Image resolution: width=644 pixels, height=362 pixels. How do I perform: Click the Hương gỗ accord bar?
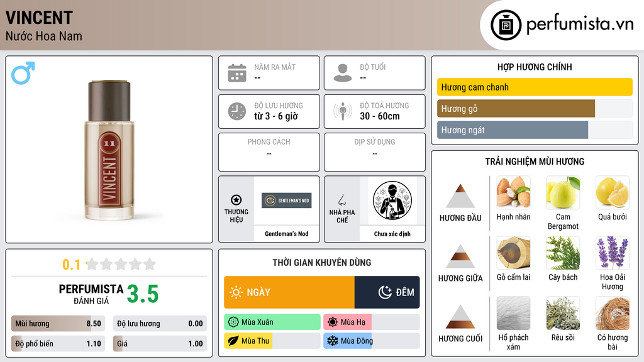[535, 108]
